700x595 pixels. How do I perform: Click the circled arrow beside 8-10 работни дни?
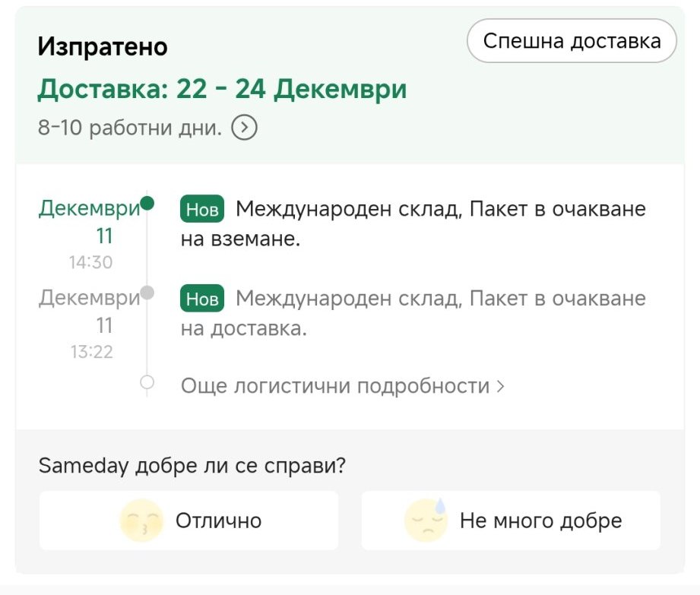click(x=244, y=127)
